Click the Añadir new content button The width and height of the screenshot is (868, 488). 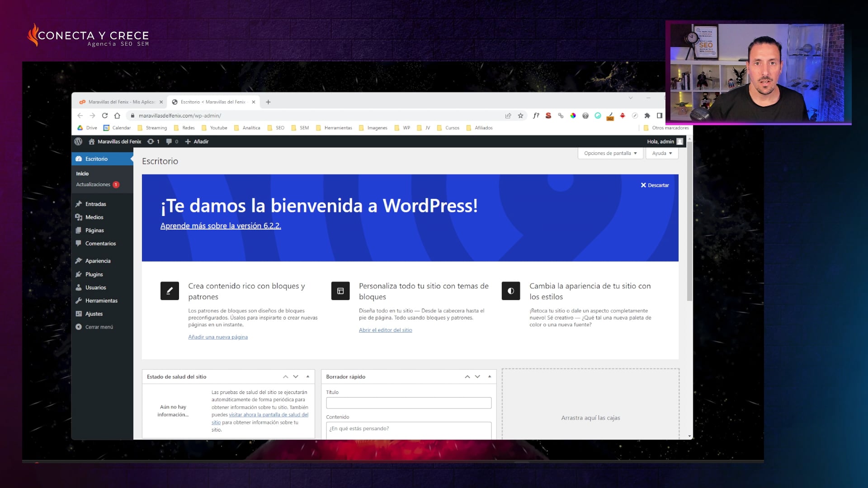tap(197, 141)
